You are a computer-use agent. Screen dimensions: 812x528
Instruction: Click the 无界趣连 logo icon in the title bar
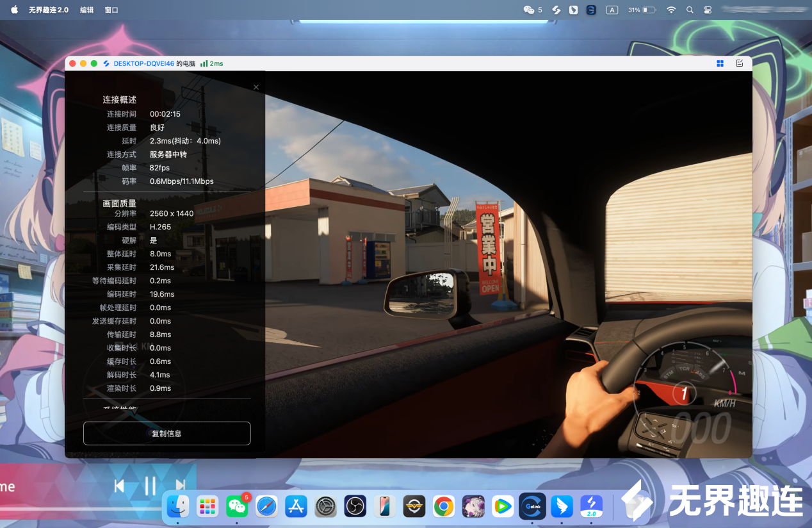click(x=106, y=63)
